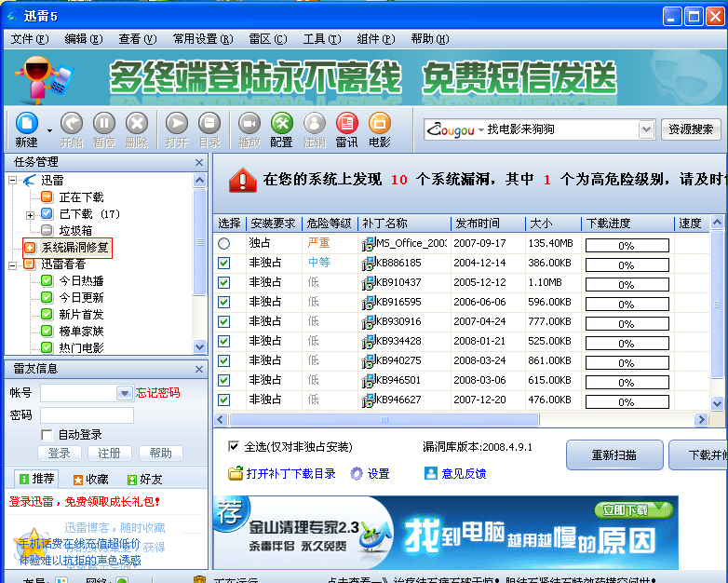Open the 雷讯 toolbar icon
This screenshot has width=728, height=583.
click(x=346, y=125)
